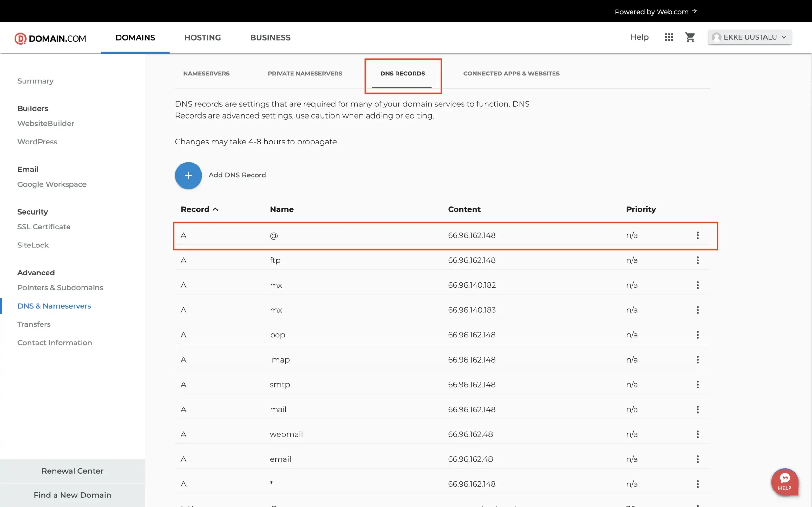The image size is (812, 507).
Task: Open the kebab menu for the first mx record
Action: click(697, 285)
